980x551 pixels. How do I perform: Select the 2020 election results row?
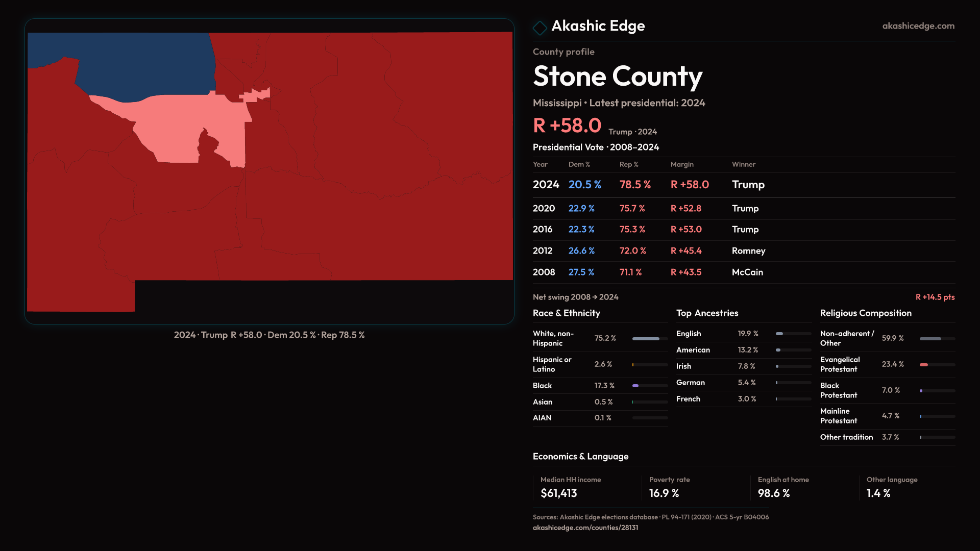click(x=743, y=209)
